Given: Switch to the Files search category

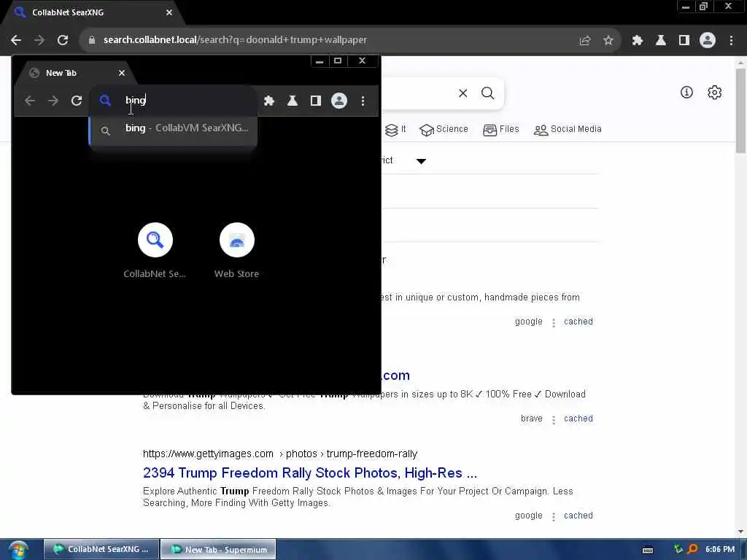Looking at the screenshot, I should pyautogui.click(x=500, y=129).
